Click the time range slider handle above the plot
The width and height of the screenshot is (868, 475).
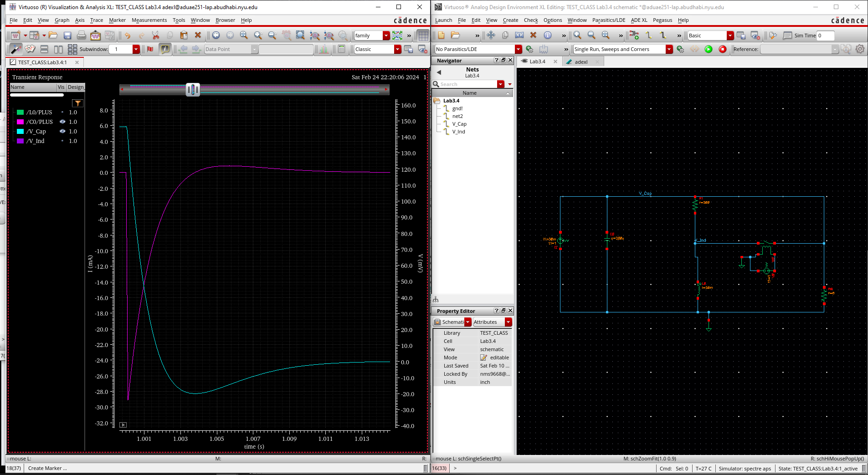(x=193, y=89)
